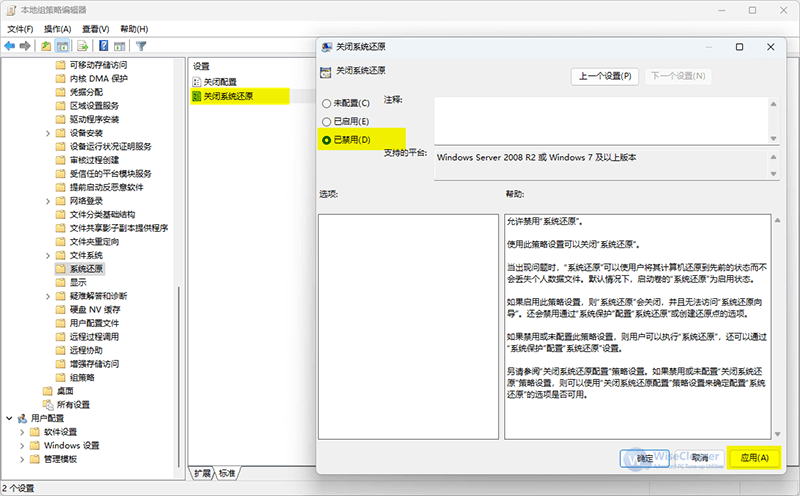The height and width of the screenshot is (496, 800).
Task: Select the 已启用(E) radio button
Action: [x=326, y=121]
